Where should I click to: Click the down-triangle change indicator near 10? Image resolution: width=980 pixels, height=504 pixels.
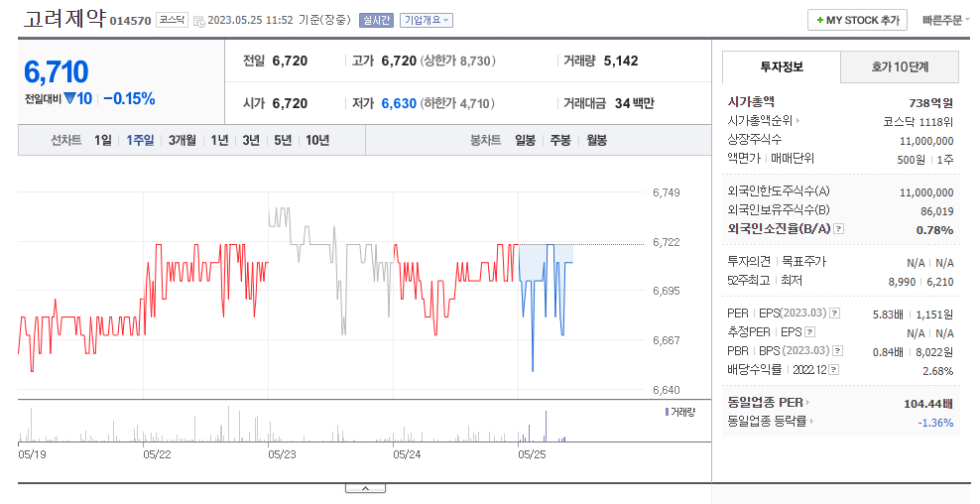click(x=69, y=98)
